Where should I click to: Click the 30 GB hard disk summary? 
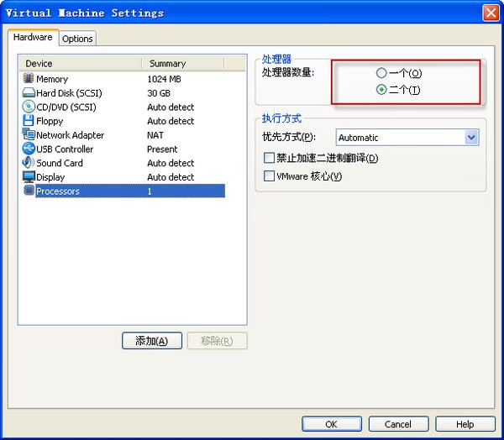coord(159,93)
